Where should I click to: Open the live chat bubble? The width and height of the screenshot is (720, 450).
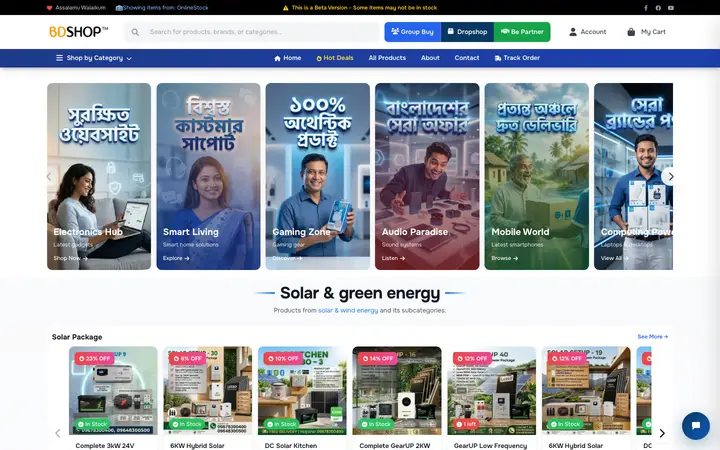tap(696, 426)
